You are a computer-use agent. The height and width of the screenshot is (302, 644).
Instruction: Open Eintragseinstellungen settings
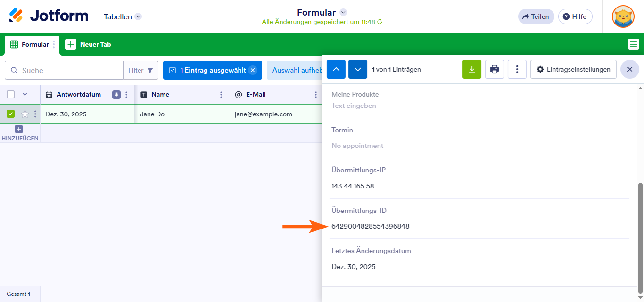(x=573, y=69)
